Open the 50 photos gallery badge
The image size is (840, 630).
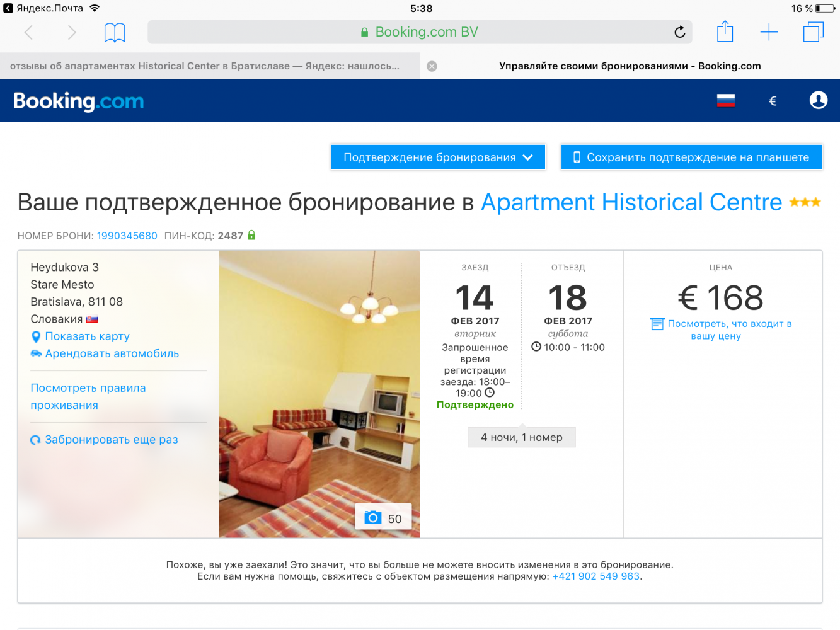(x=383, y=518)
